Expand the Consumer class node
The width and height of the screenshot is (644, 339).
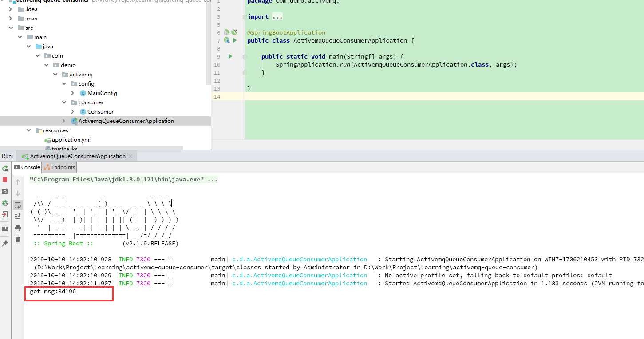(73, 112)
